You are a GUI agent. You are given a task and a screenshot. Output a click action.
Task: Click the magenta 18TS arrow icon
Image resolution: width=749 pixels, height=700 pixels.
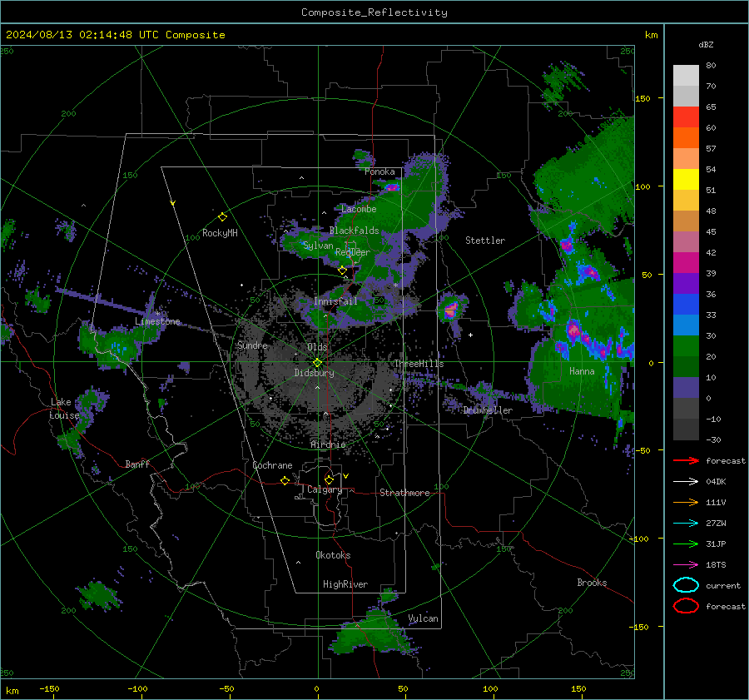coord(686,565)
